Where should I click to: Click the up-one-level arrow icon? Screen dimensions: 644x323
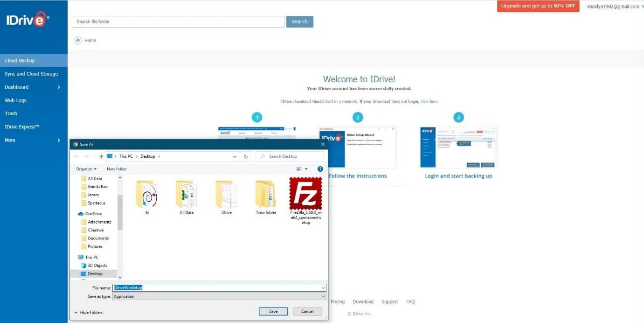102,156
